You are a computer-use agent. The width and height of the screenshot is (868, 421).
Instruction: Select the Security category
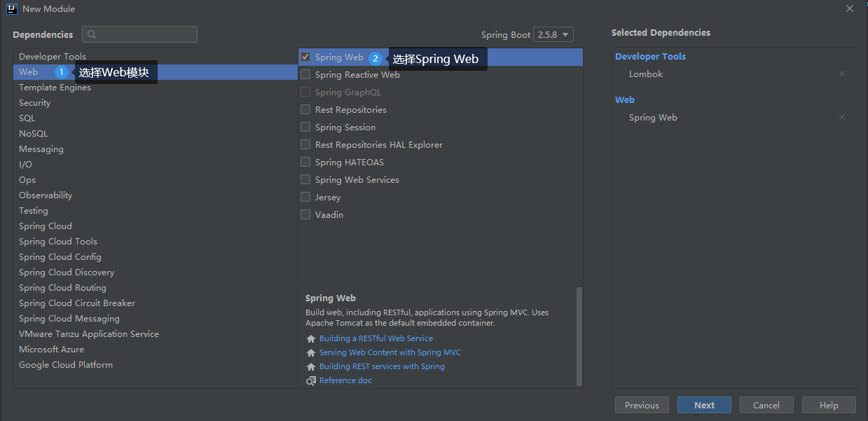156,103
